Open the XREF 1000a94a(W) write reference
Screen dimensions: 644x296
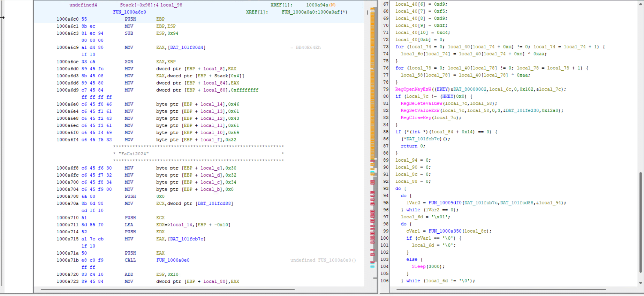point(321,5)
